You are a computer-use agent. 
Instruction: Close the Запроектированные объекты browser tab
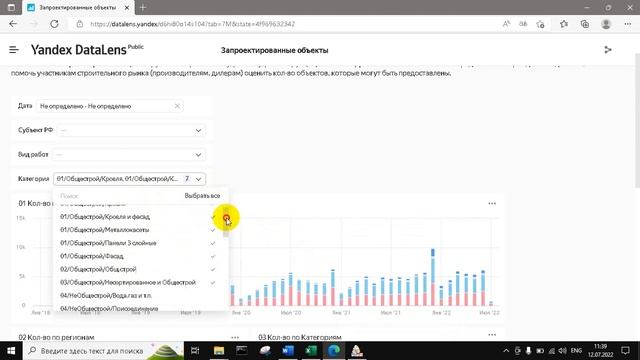point(127,7)
